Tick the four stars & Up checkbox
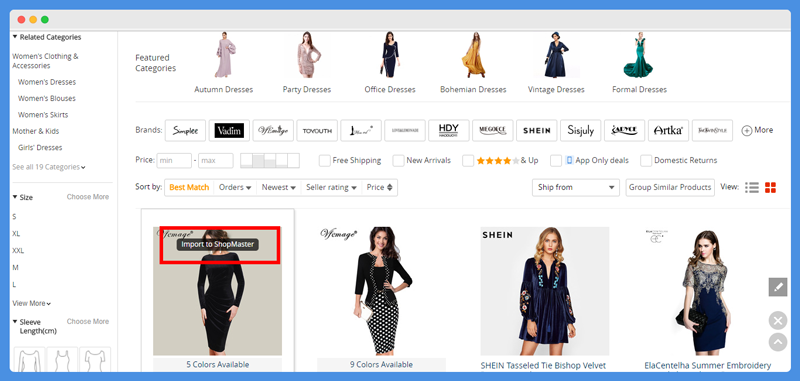The width and height of the screenshot is (800, 381). [x=468, y=161]
